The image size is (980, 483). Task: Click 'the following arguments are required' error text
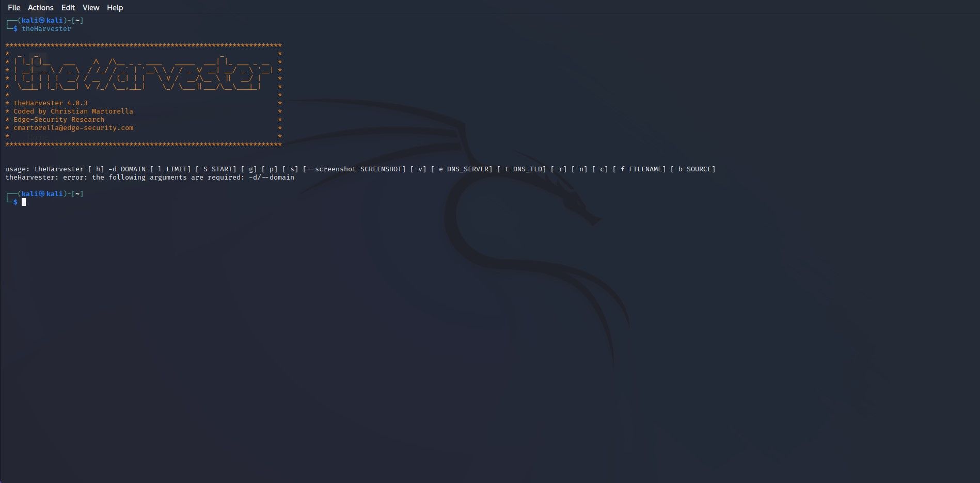pyautogui.click(x=166, y=178)
